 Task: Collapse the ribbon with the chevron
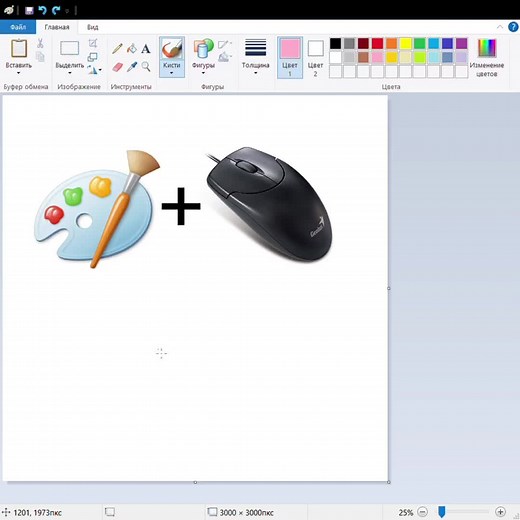click(500, 27)
